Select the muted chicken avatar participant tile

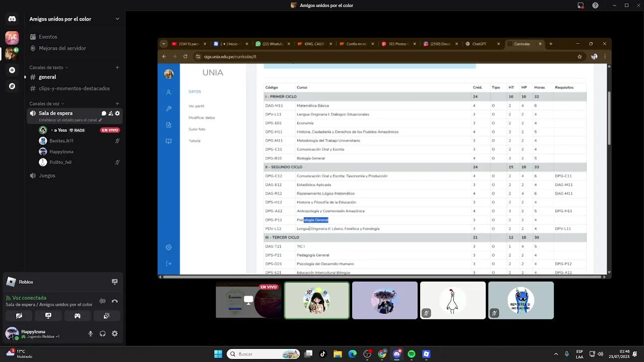(x=453, y=300)
